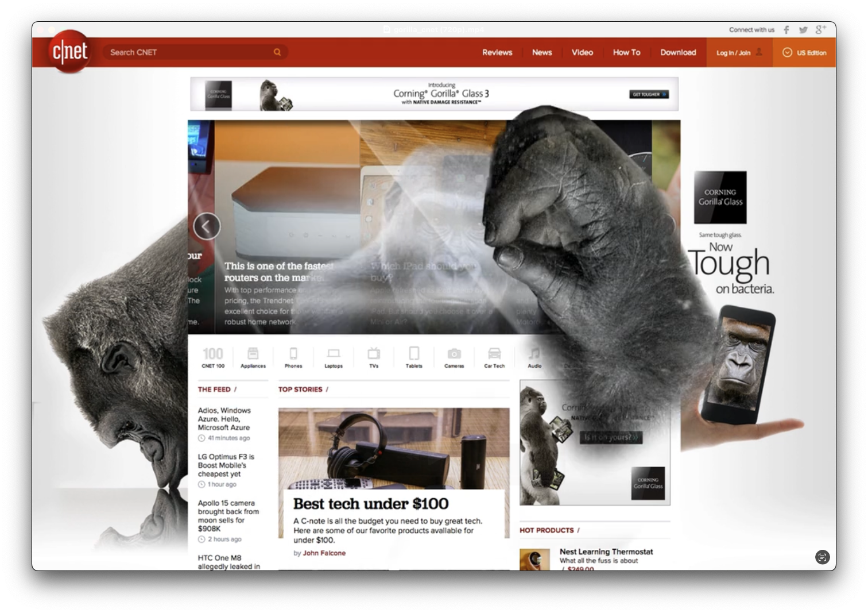Open Top Stories section heading
This screenshot has height=613, width=868.
tap(303, 390)
